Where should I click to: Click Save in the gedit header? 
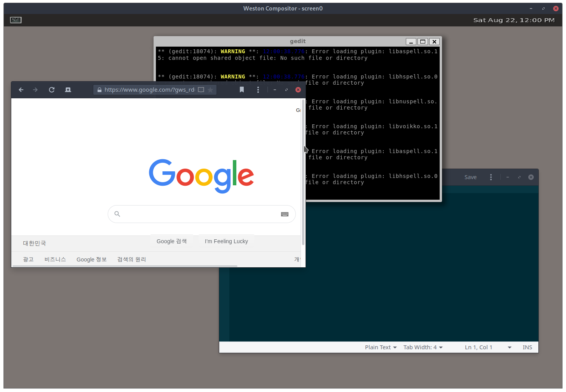(470, 177)
